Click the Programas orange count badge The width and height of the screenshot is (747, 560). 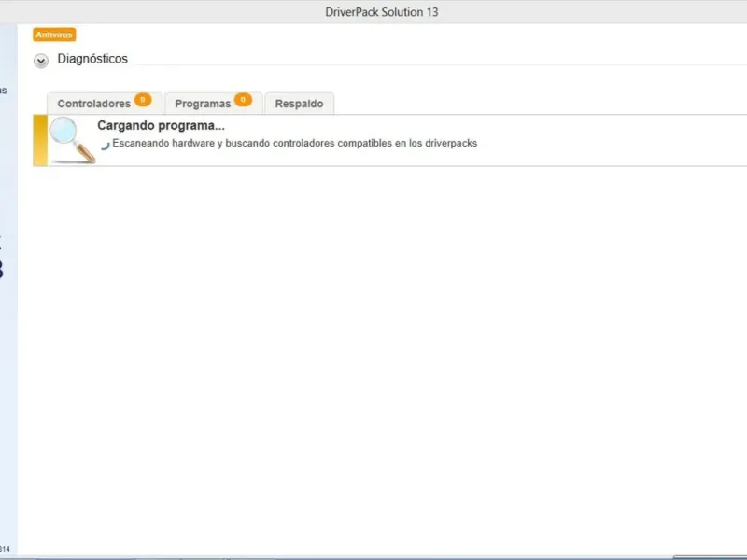tap(243, 100)
